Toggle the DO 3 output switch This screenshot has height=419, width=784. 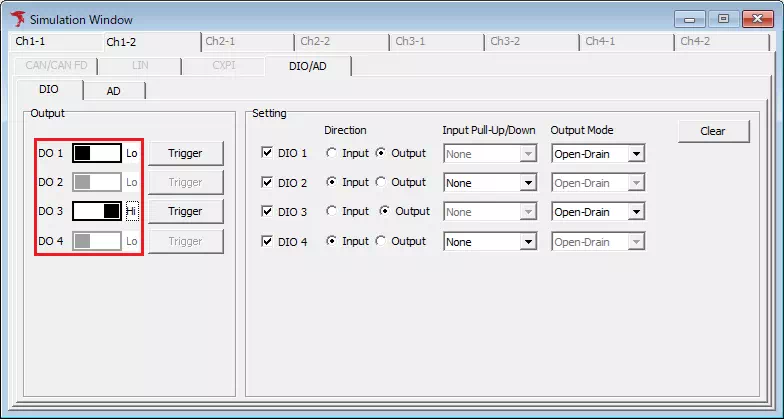(x=96, y=211)
